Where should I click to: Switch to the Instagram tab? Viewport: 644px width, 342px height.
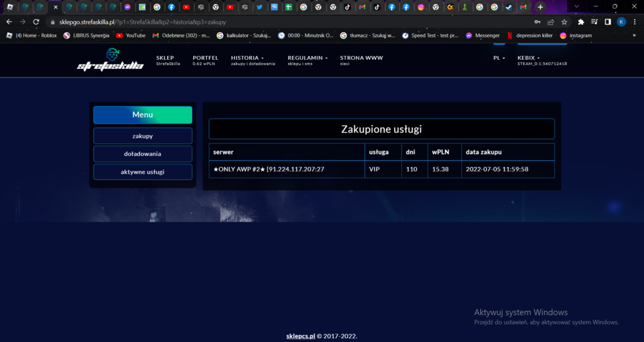[x=421, y=7]
